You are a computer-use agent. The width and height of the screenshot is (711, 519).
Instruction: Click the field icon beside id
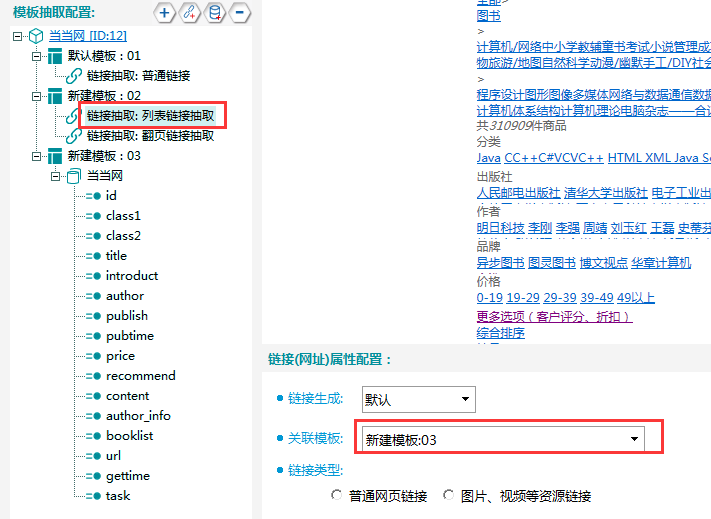point(93,196)
